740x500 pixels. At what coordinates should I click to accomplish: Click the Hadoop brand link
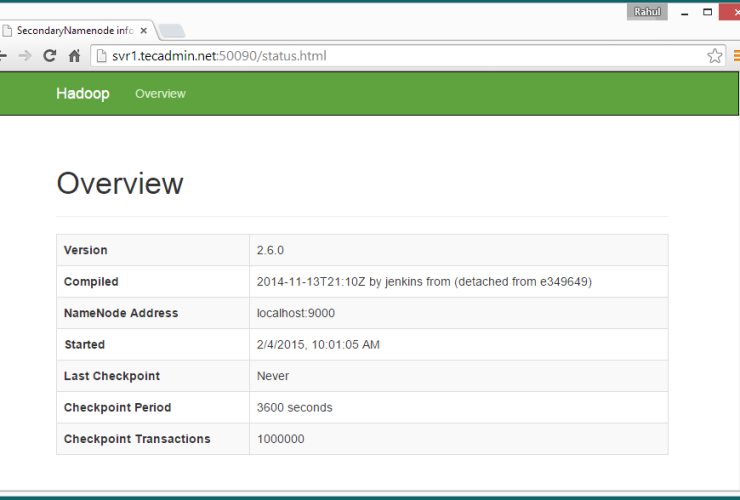83,94
